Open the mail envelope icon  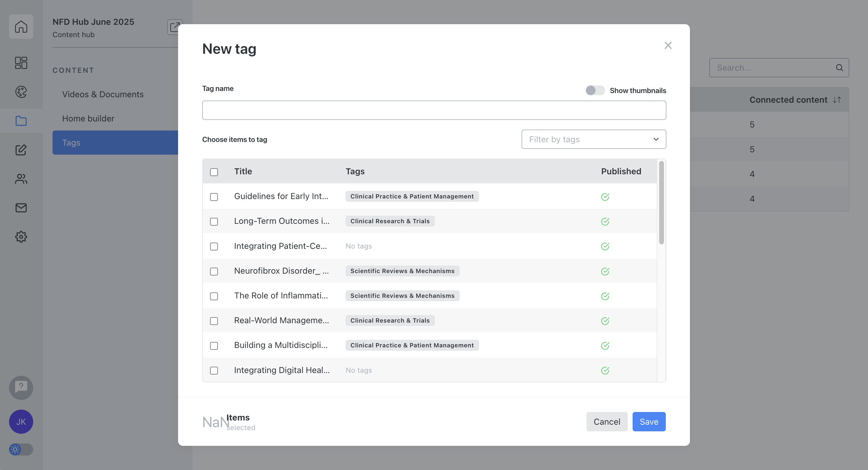21,208
